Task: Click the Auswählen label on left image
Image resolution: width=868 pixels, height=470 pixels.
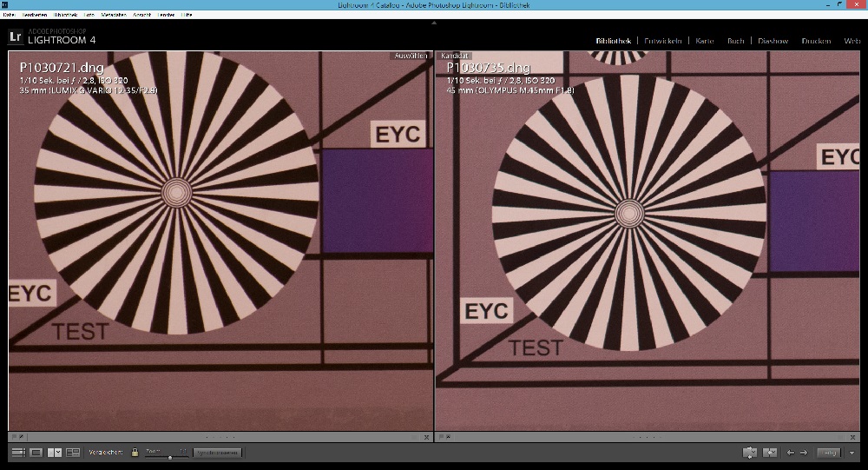Action: pos(411,56)
